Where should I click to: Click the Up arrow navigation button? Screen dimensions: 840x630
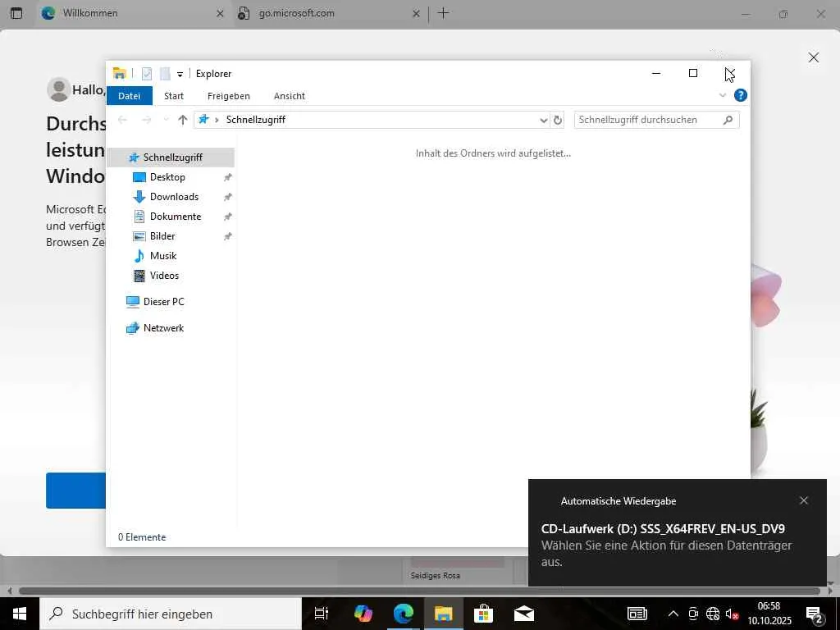point(183,120)
